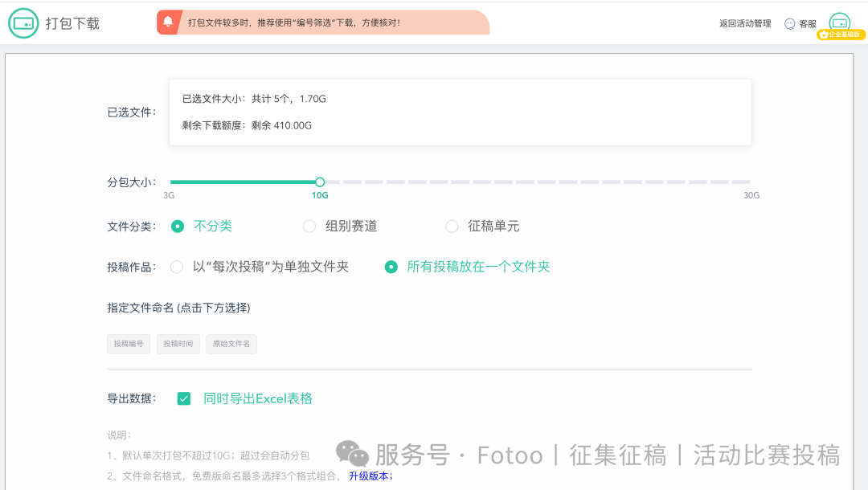This screenshot has width=868, height=490.
Task: Click the Fotoo logo icon
Action: coord(23,23)
